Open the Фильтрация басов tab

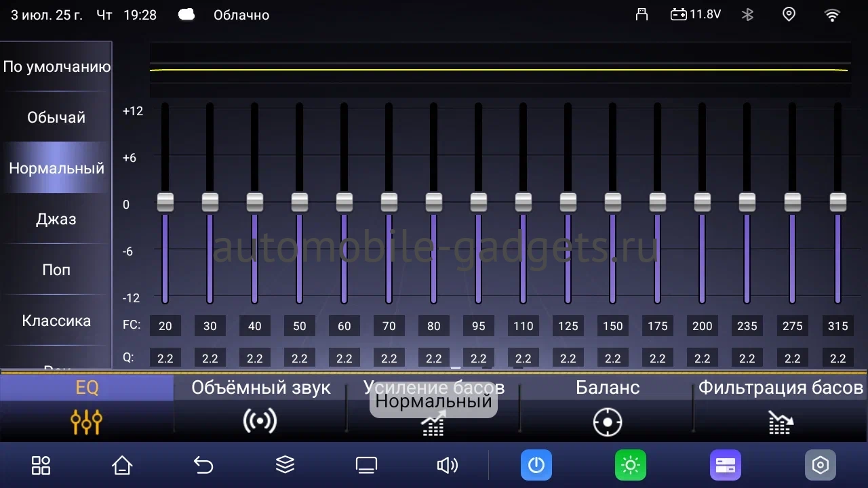pyautogui.click(x=781, y=407)
